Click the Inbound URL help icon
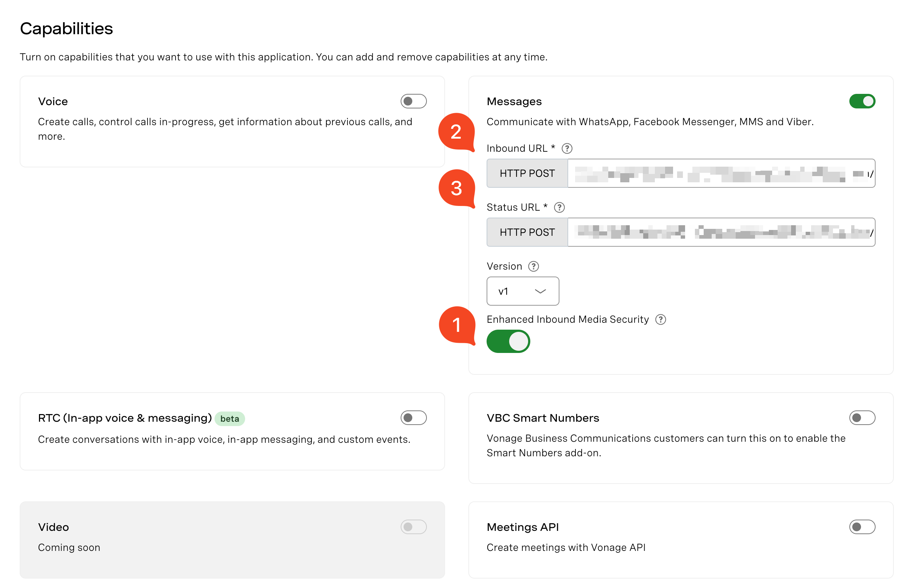912x588 pixels. pos(567,148)
